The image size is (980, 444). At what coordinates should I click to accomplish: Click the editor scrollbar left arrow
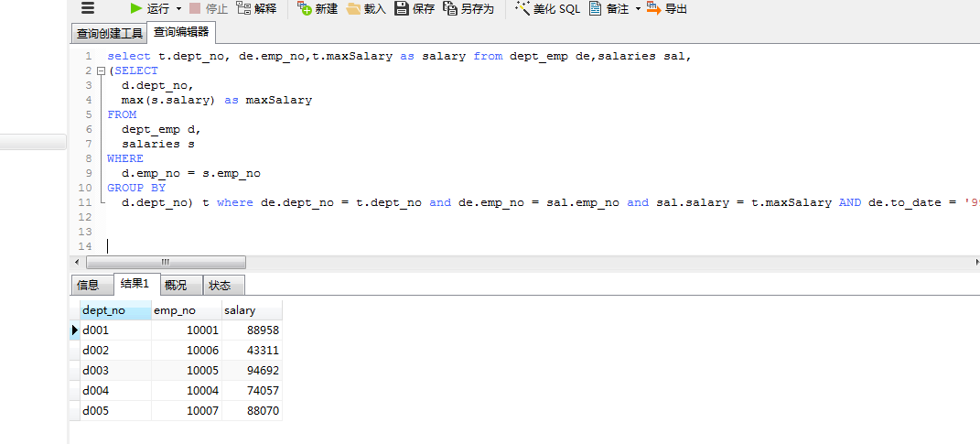pos(77,262)
